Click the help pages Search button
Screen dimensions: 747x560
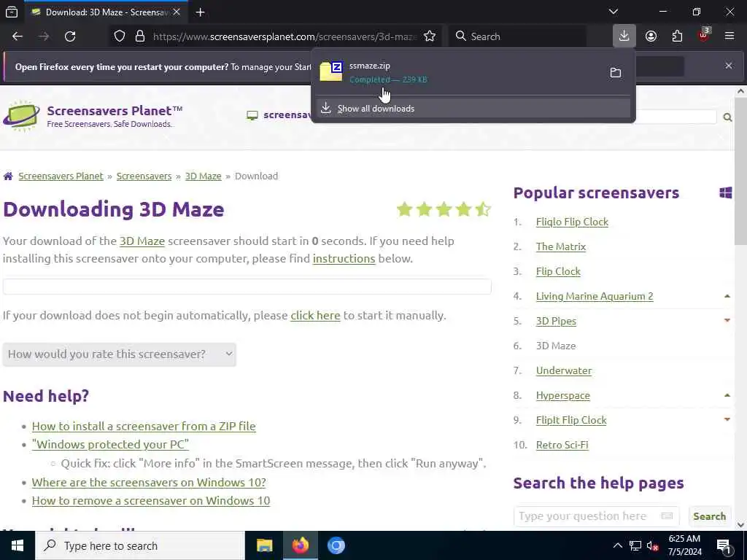[709, 516]
